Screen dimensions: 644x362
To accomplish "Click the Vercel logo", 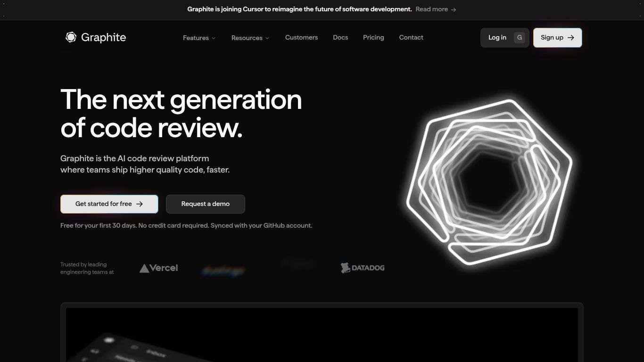I will point(158,268).
